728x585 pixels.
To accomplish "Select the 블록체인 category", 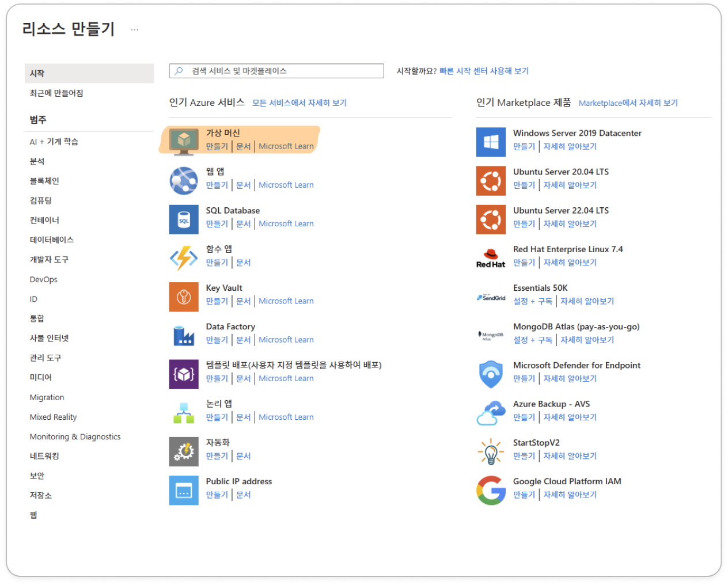I will point(44,181).
